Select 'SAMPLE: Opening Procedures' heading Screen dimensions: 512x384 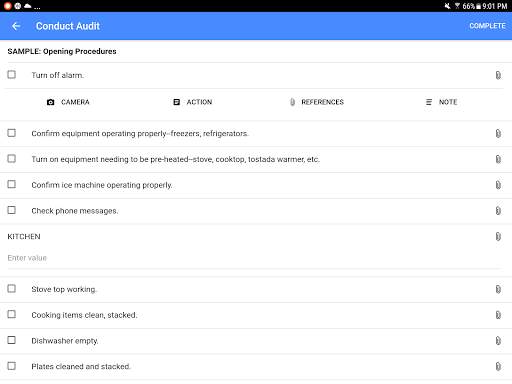[x=62, y=51]
